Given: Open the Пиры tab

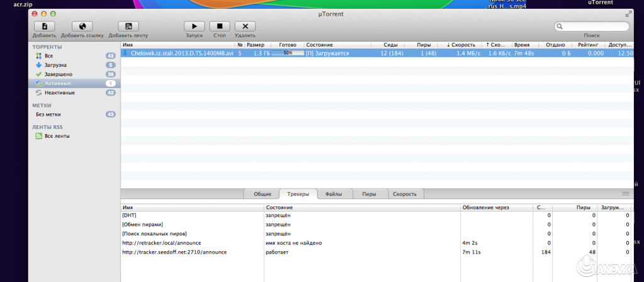Looking at the screenshot, I should [x=369, y=195].
